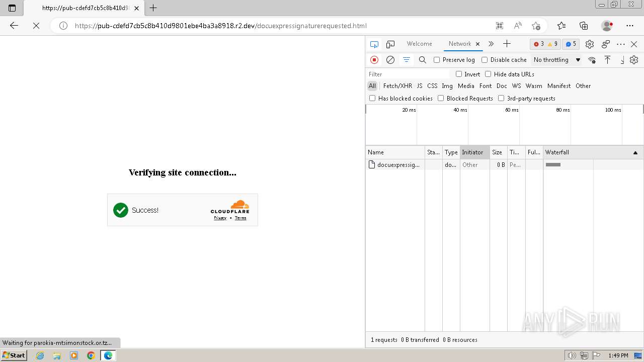Enable 3rd-party requests checkbox

(501, 98)
